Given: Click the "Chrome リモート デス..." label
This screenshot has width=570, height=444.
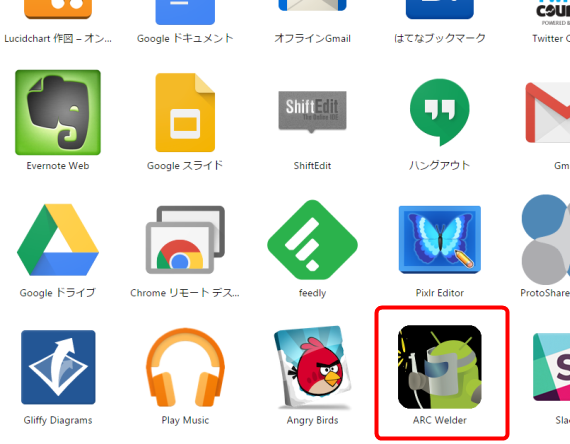Looking at the screenshot, I should pos(185,293).
